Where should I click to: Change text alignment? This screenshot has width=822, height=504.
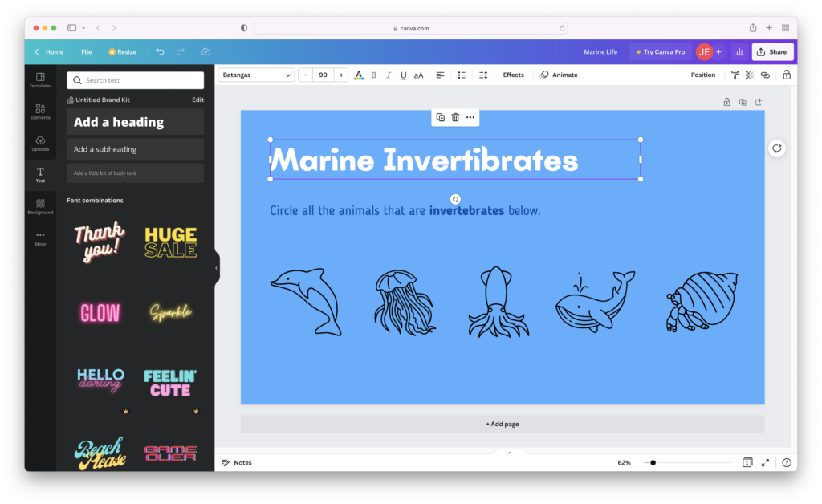click(441, 75)
